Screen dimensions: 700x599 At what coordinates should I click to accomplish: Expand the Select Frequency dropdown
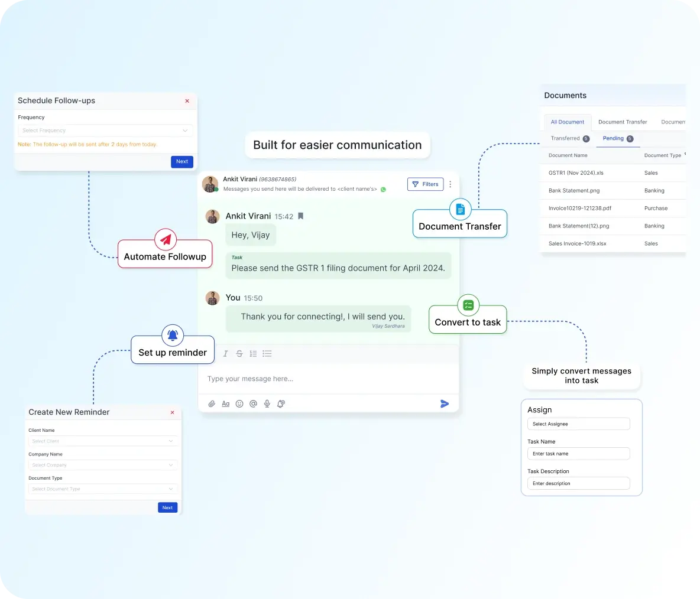(x=105, y=131)
